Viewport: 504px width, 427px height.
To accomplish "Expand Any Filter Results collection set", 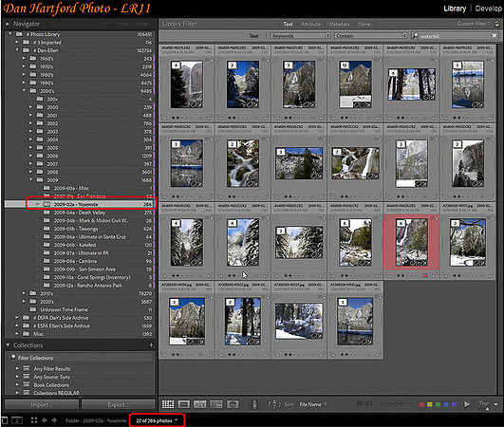I will tap(17, 368).
